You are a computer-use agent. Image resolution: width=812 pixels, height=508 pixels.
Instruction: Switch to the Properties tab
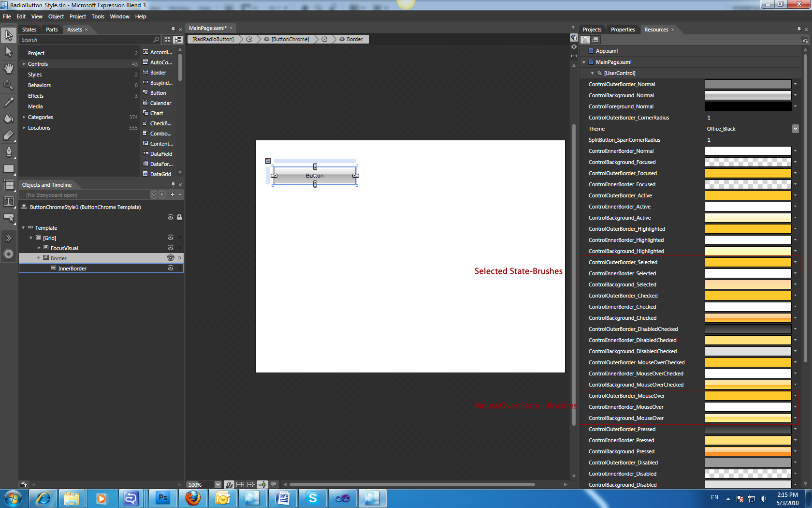[x=623, y=30]
